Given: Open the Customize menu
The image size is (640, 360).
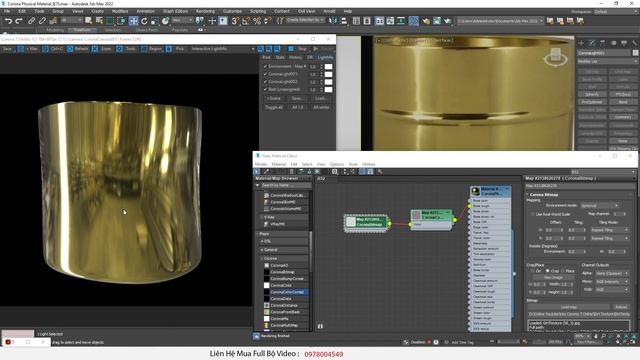Looking at the screenshot, I should [232, 11].
